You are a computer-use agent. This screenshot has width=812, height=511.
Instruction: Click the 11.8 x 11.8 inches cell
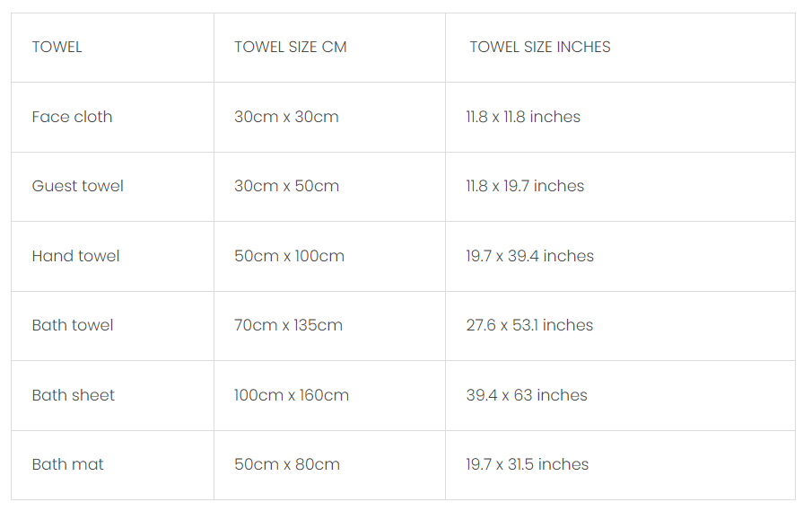(x=620, y=117)
